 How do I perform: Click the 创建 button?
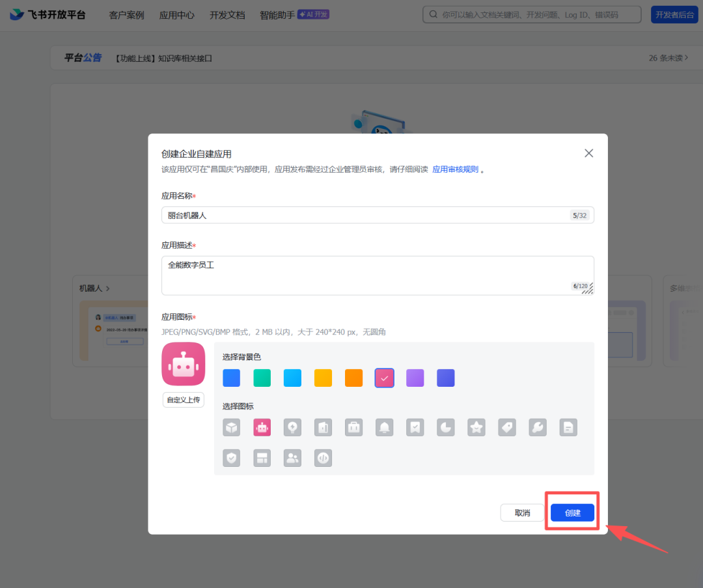[573, 512]
